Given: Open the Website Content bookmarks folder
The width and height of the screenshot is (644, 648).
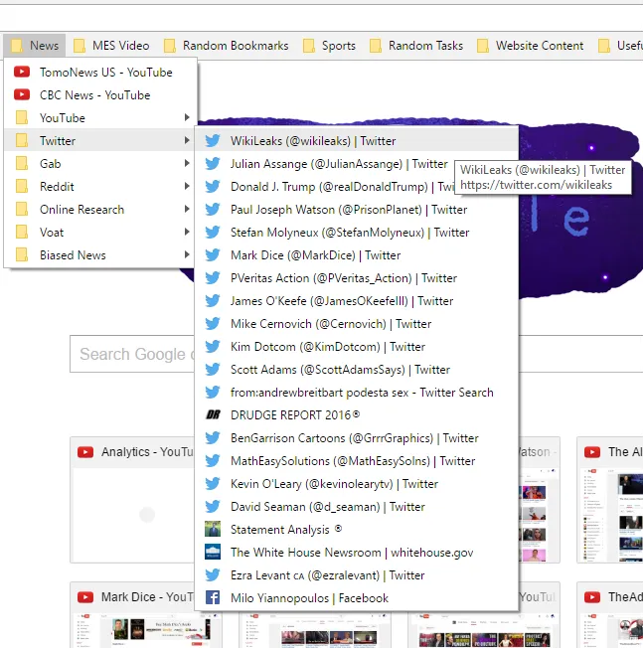Looking at the screenshot, I should (x=531, y=46).
